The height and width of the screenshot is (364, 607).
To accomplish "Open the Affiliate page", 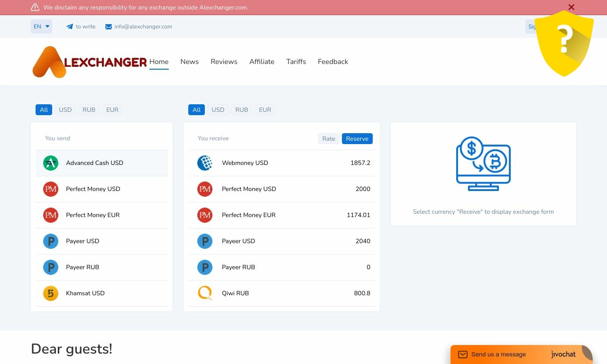I will tap(262, 62).
